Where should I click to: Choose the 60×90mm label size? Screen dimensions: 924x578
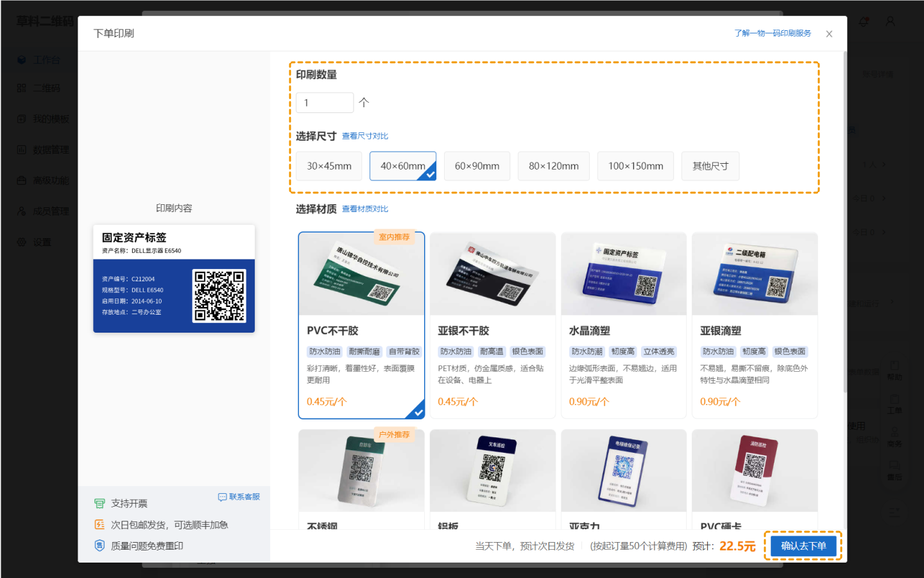click(477, 166)
